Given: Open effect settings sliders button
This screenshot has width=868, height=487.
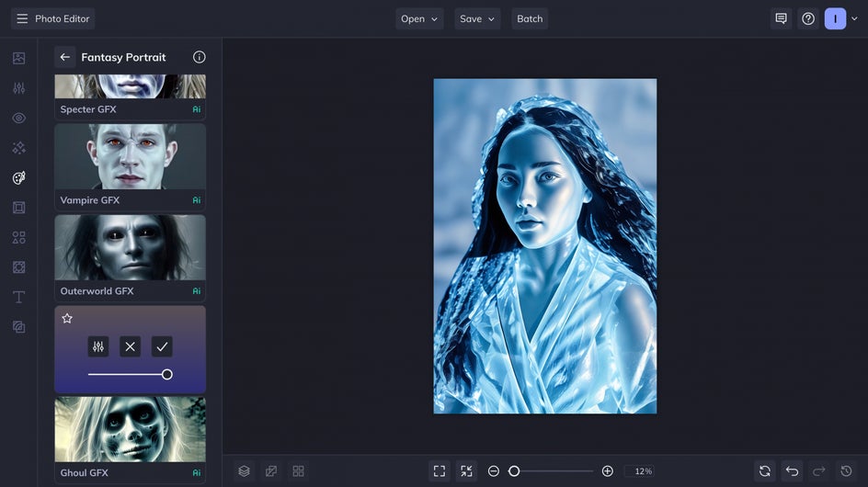Looking at the screenshot, I should click(98, 347).
